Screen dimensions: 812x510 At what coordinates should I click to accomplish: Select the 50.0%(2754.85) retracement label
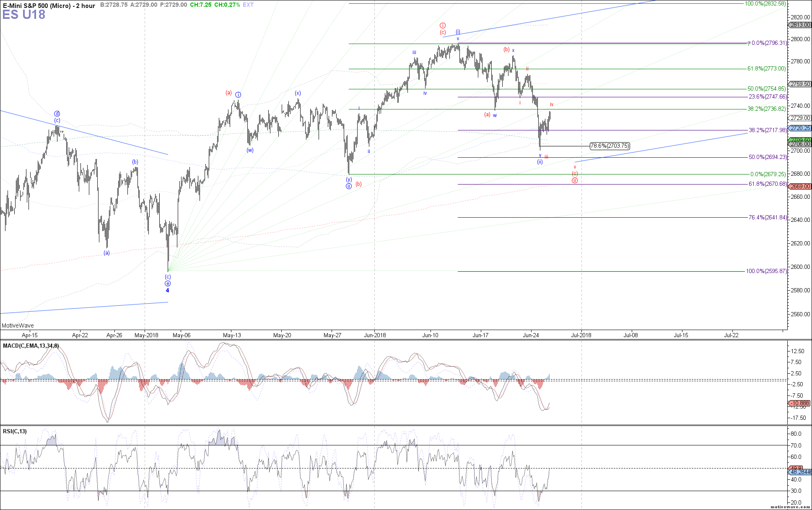767,89
